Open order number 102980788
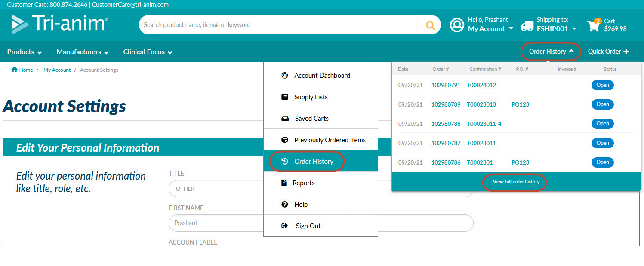Image resolution: width=644 pixels, height=266 pixels. point(446,124)
